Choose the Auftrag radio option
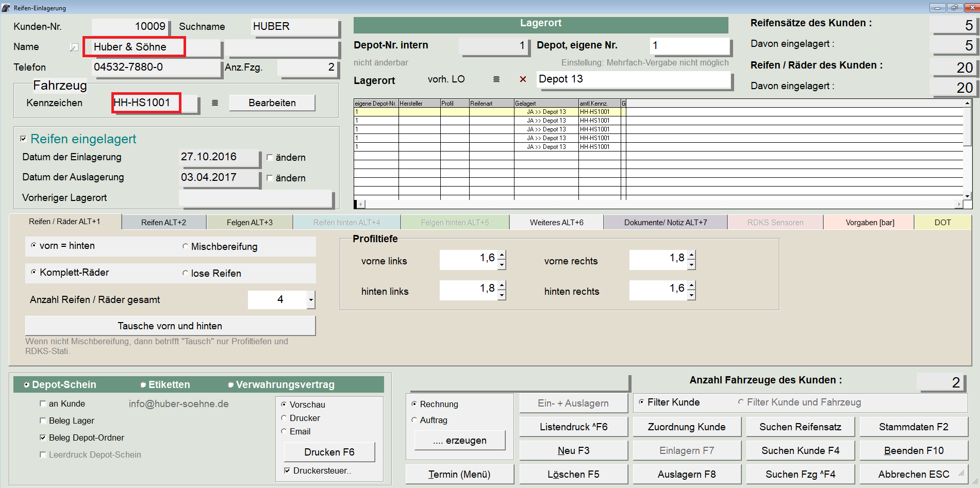 pos(414,420)
